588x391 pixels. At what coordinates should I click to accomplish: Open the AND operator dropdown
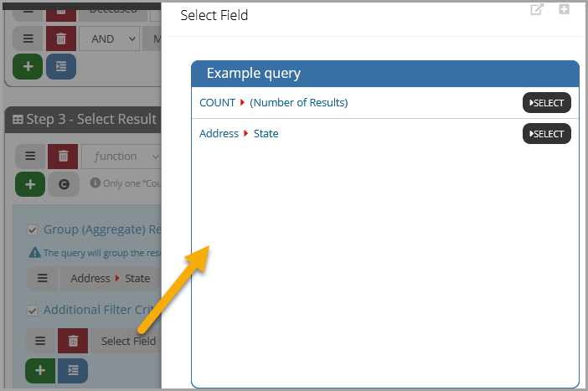pos(110,39)
